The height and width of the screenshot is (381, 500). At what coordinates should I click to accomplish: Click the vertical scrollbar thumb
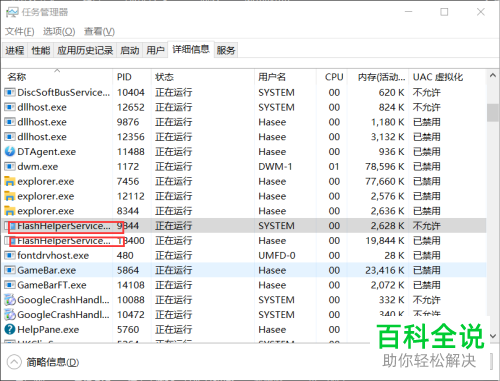pyautogui.click(x=493, y=113)
